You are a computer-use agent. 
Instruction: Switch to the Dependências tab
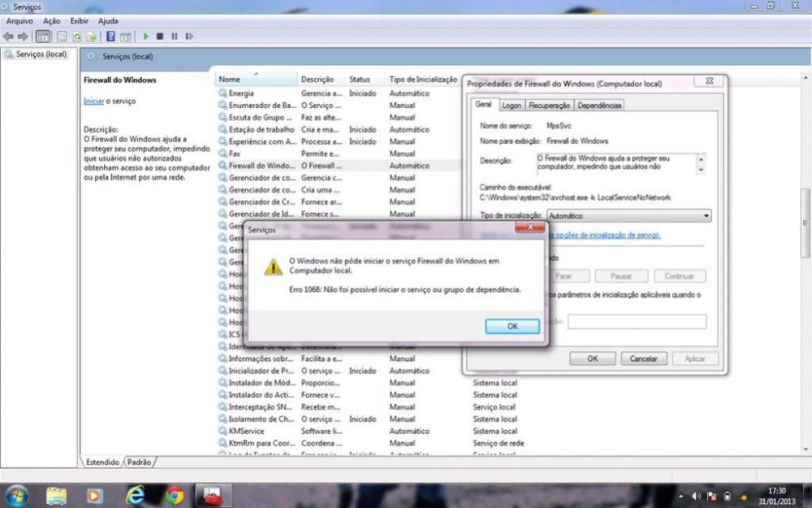tap(599, 105)
